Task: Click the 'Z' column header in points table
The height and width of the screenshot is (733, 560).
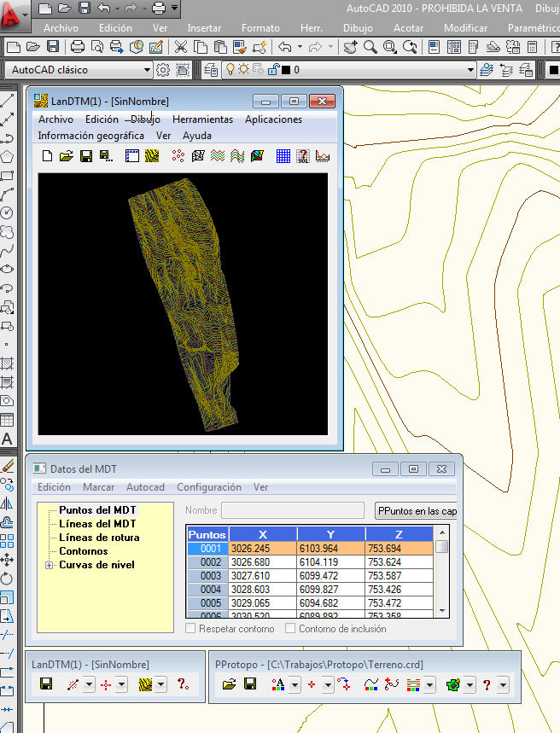Action: click(399, 534)
